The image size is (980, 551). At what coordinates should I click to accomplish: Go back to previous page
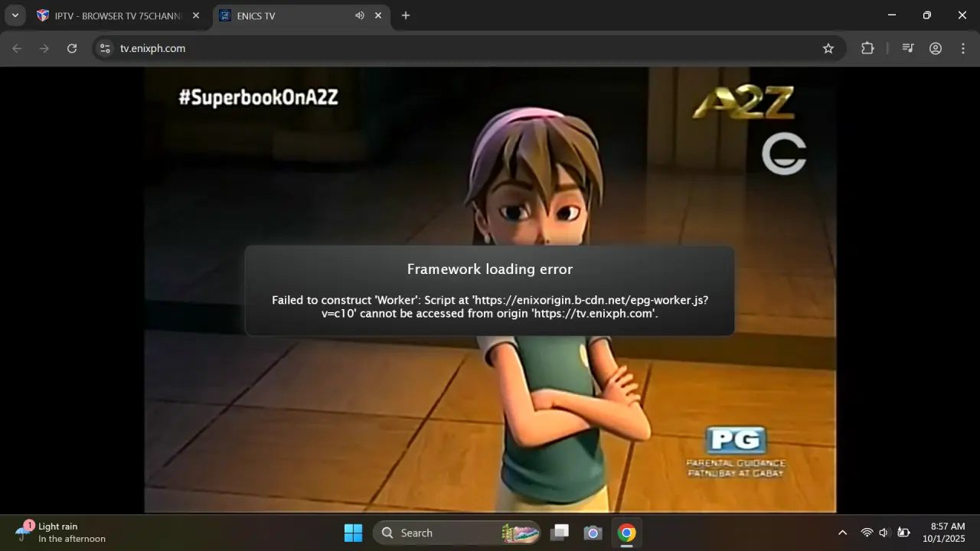coord(17,48)
